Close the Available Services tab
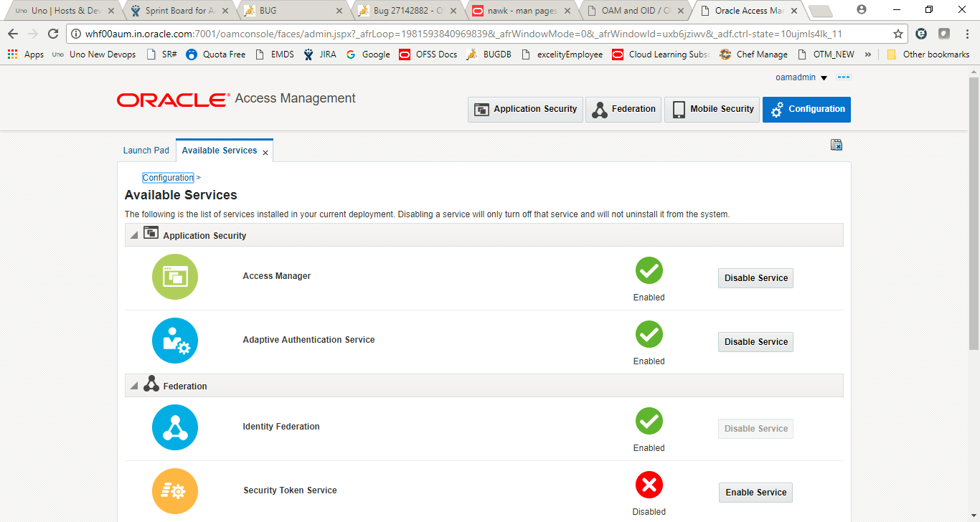Image resolution: width=980 pixels, height=522 pixels. click(x=265, y=153)
